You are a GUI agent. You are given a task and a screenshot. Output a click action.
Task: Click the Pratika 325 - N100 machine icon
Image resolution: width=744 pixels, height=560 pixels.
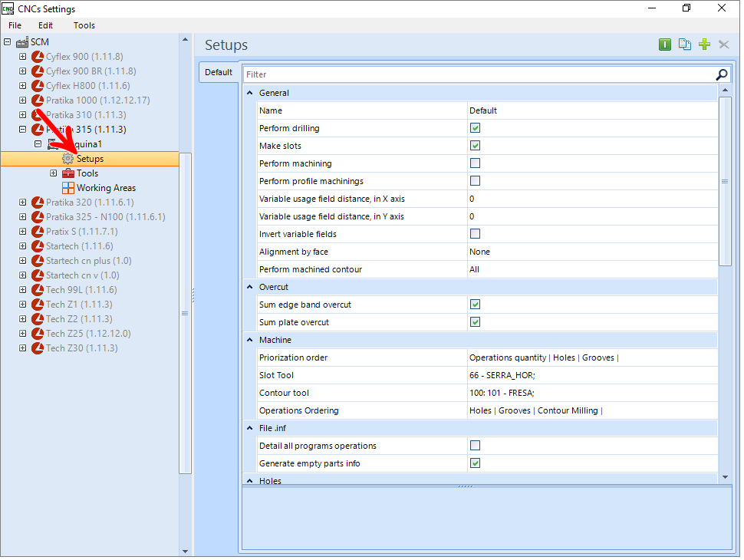pos(38,217)
